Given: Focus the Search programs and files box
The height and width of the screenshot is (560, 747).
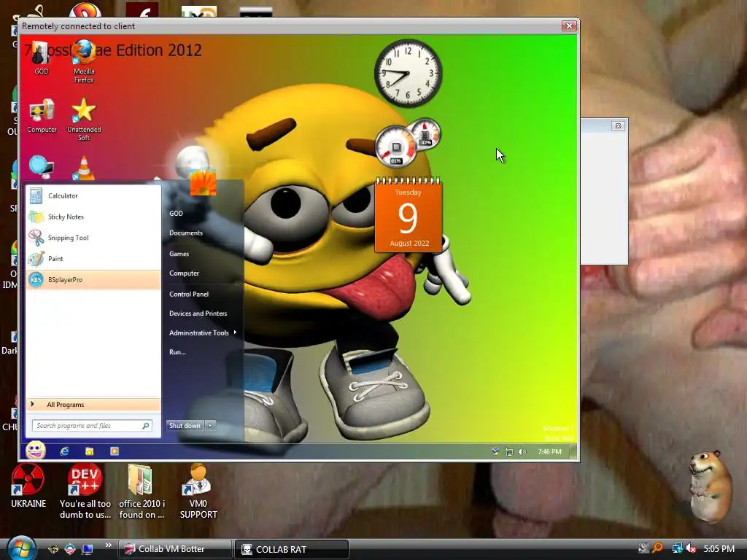Looking at the screenshot, I should pyautogui.click(x=92, y=426).
